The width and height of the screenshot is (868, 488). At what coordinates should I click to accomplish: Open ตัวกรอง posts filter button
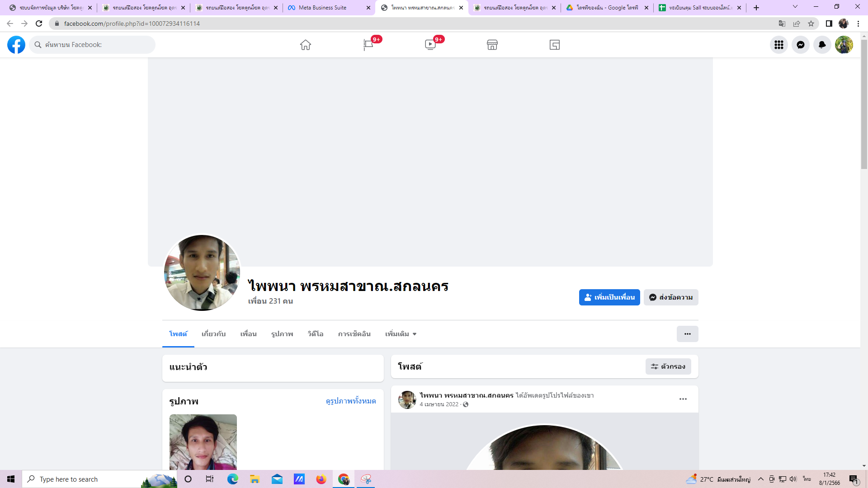point(668,366)
